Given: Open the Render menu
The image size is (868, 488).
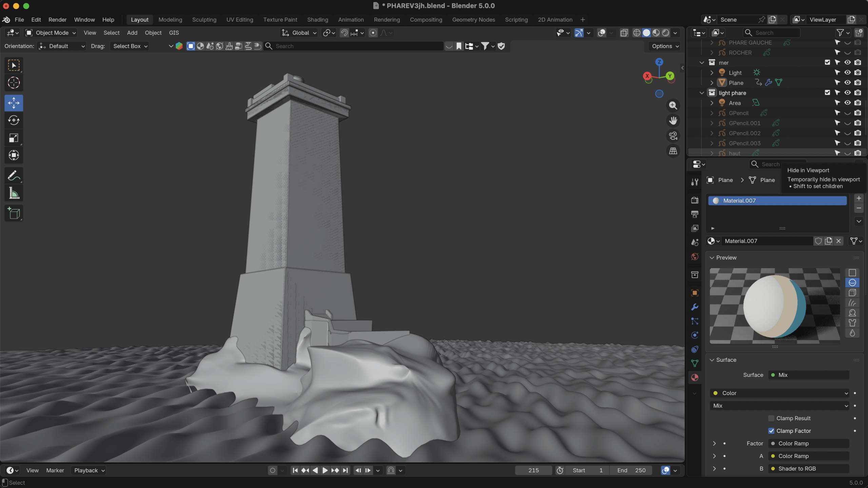Looking at the screenshot, I should [57, 20].
